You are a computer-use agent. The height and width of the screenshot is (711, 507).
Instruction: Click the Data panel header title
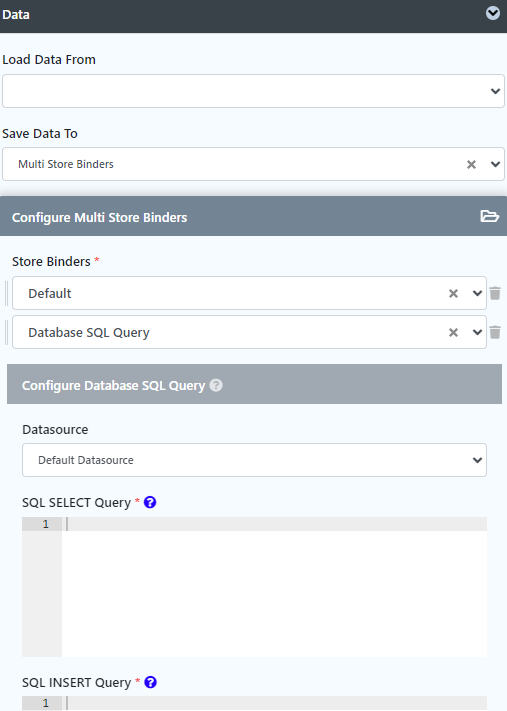[x=16, y=15]
